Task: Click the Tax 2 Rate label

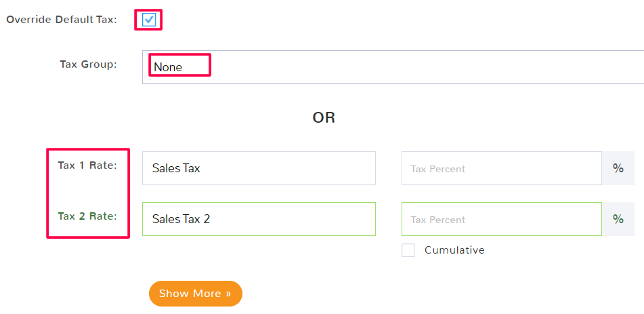Action: pos(87,216)
